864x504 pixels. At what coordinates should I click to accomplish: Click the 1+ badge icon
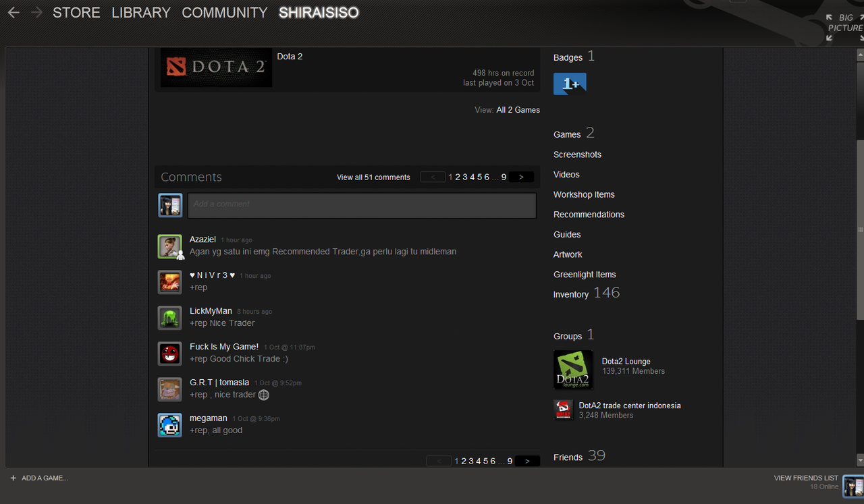coord(570,84)
